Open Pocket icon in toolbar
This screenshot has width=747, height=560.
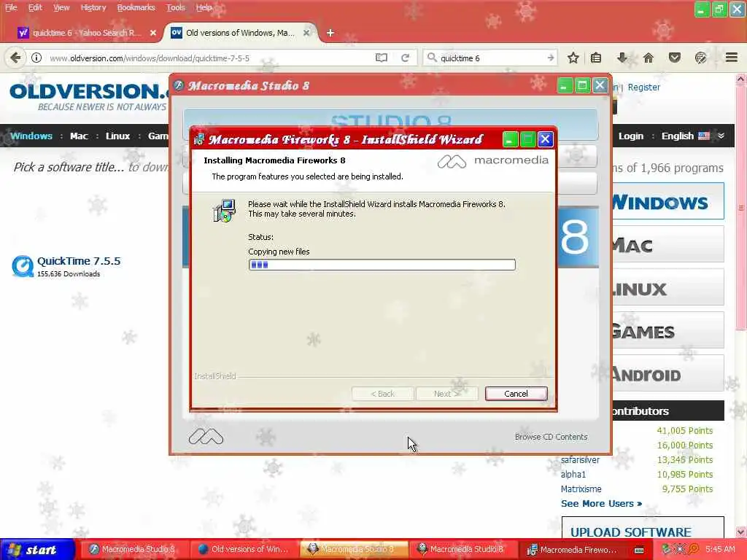pos(674,58)
